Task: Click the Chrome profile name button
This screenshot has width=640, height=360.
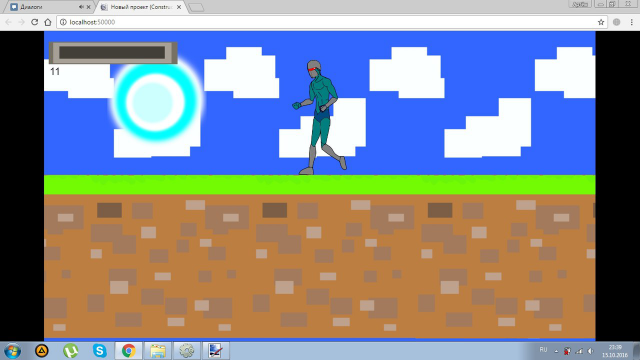Action: [x=580, y=4]
